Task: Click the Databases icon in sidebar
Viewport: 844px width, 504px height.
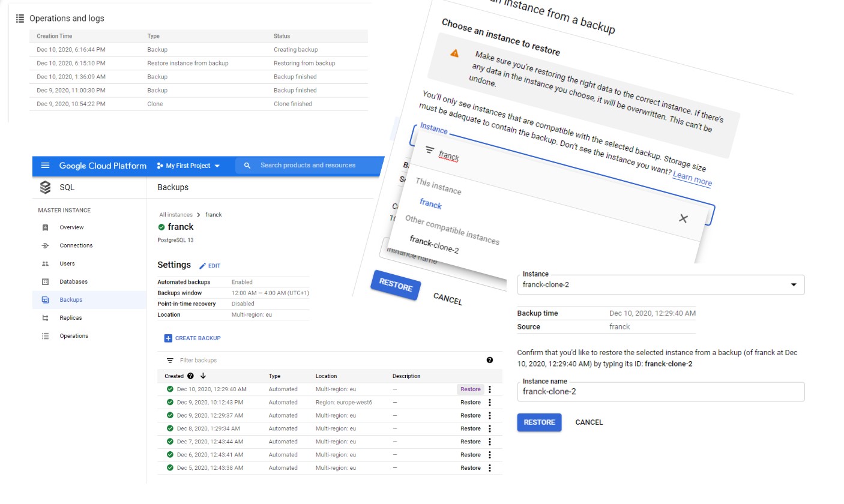Action: tap(45, 281)
